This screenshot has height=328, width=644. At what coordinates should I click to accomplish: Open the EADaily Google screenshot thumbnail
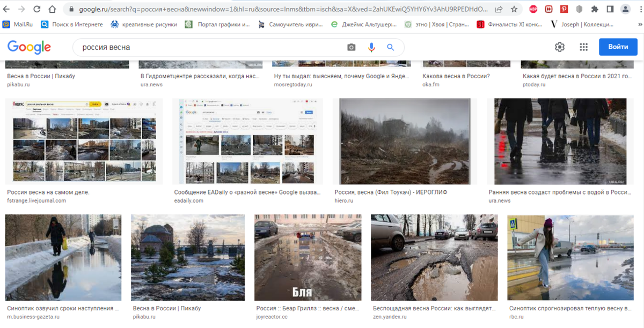click(x=248, y=141)
